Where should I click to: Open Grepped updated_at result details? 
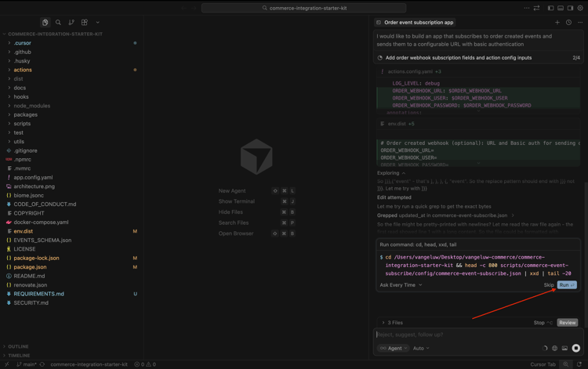(x=445, y=215)
